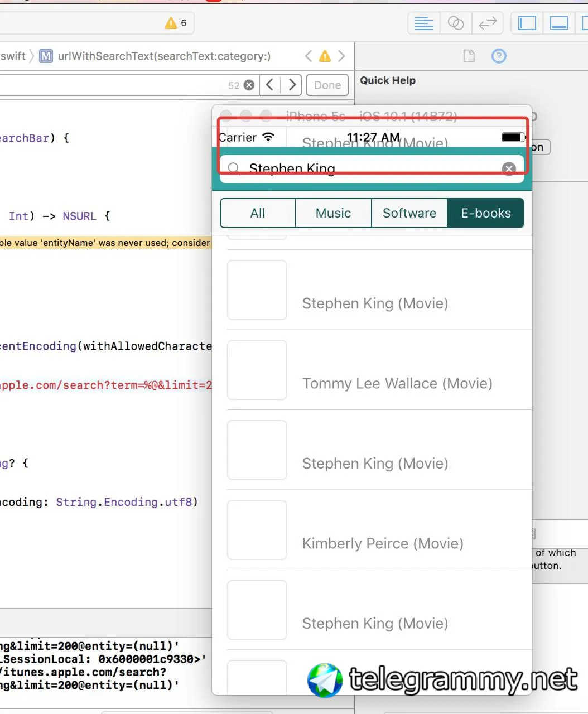Select the Software segment tab
This screenshot has width=588, height=714.
409,213
